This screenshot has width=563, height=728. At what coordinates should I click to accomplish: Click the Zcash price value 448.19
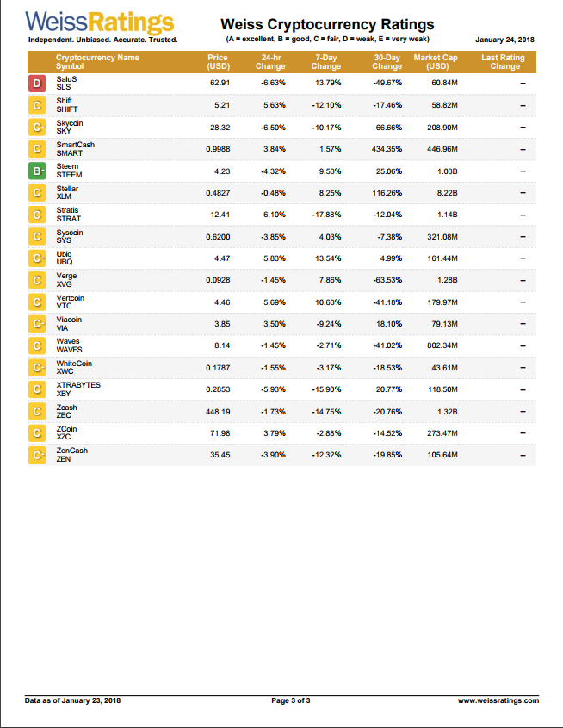218,412
